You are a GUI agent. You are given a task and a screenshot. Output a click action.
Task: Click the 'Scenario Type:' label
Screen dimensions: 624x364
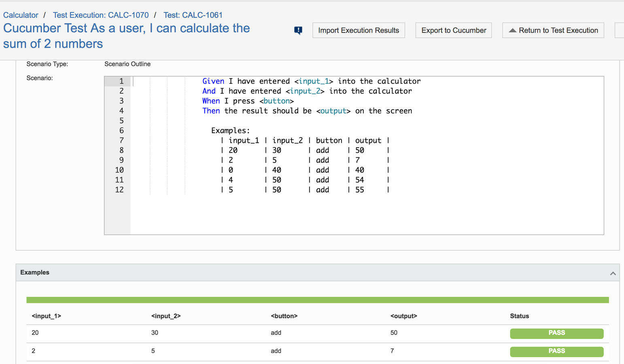pyautogui.click(x=47, y=64)
